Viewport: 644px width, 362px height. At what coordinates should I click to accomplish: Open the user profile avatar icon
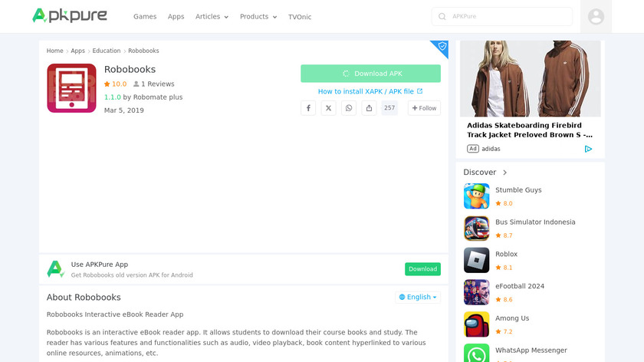pyautogui.click(x=596, y=16)
